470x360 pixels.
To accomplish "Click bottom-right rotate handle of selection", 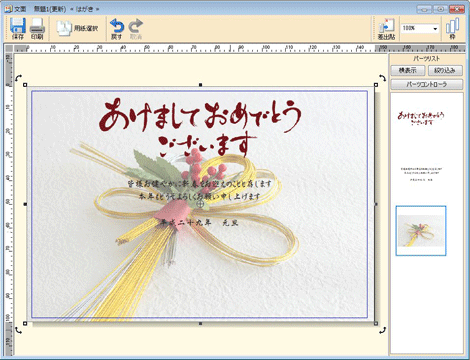I will tap(383, 330).
